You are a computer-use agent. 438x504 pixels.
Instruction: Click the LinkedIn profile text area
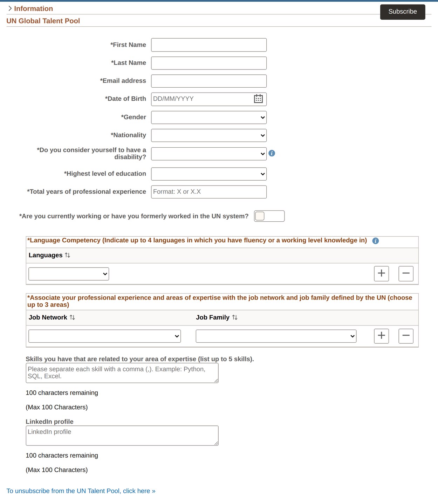[122, 436]
